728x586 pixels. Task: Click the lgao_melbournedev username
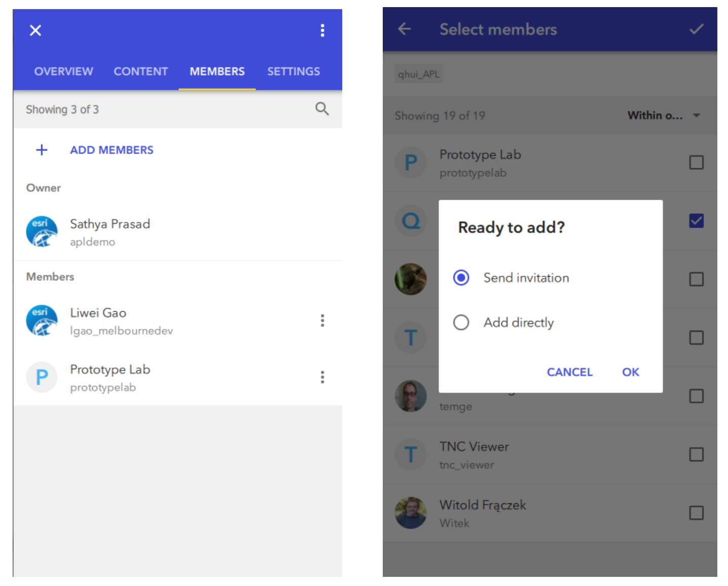(121, 331)
